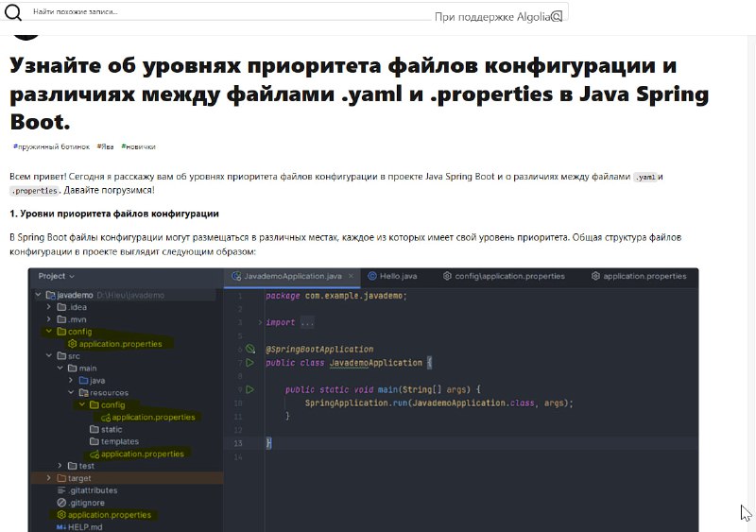Image resolution: width=756 pixels, height=532 pixels.
Task: Select the "HELP.md" file name
Action: pos(85,526)
